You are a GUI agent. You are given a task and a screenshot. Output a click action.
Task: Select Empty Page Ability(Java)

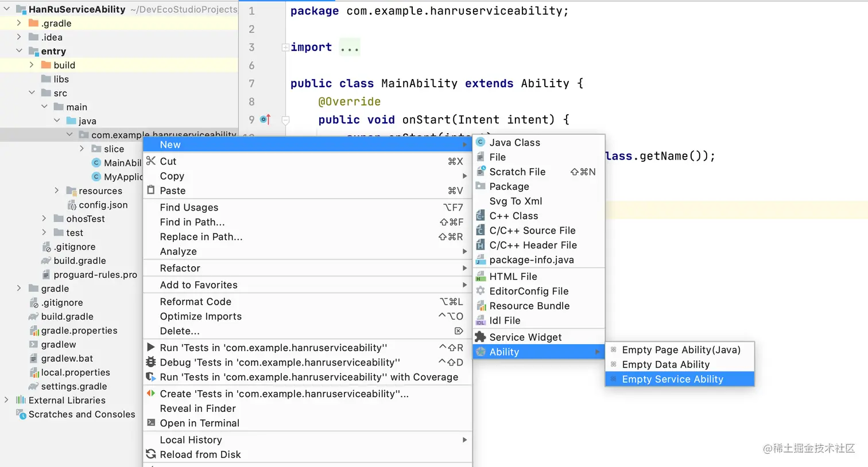coord(680,349)
